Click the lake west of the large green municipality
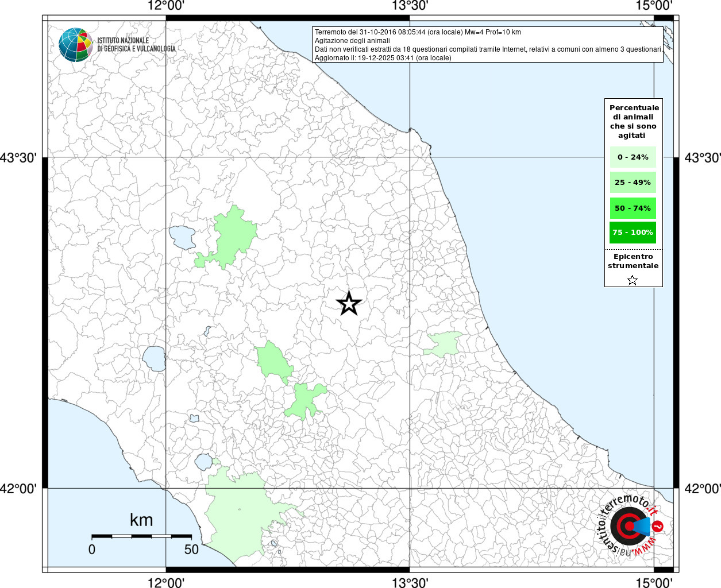 click(182, 237)
